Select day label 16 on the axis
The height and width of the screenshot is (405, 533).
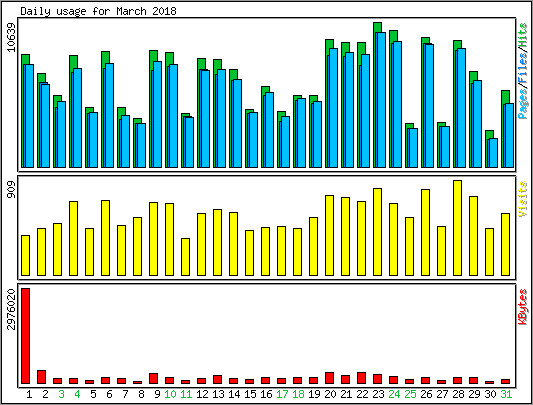[266, 394]
